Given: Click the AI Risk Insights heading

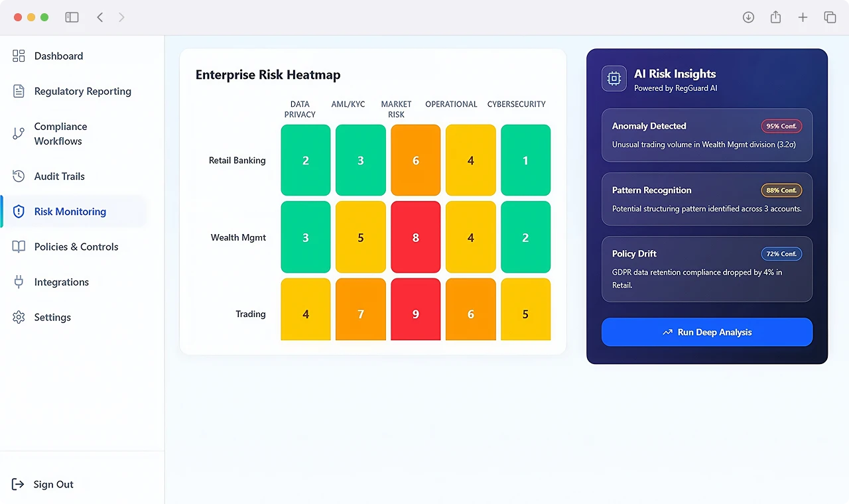Looking at the screenshot, I should (675, 74).
